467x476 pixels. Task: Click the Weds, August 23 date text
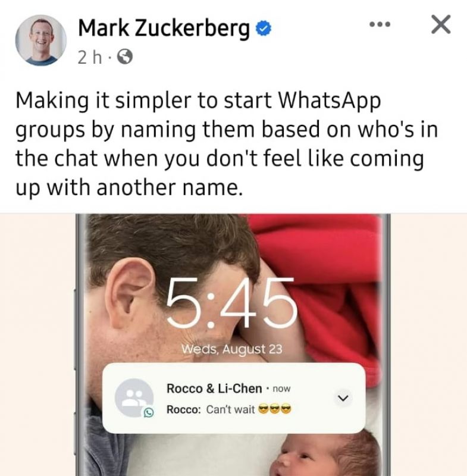pos(232,349)
